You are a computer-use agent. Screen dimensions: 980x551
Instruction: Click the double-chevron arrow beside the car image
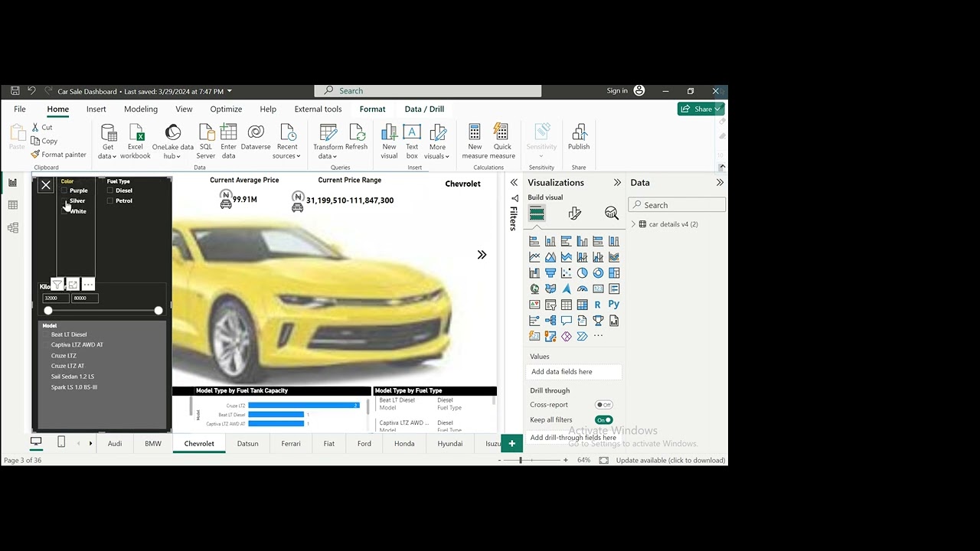(x=482, y=255)
